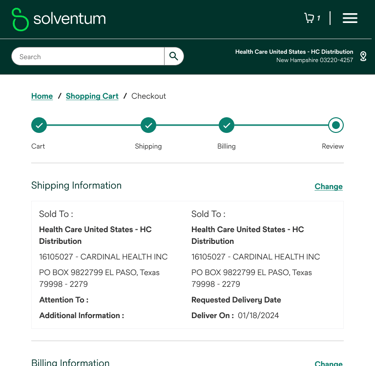Open the hamburger menu
The image size is (375, 366).
coord(350,18)
